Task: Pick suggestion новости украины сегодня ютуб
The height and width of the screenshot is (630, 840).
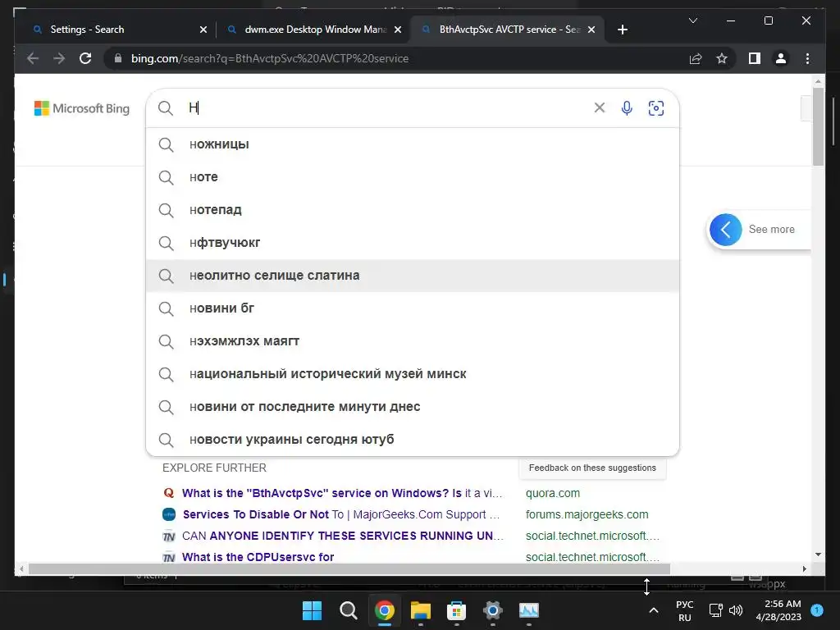Action: coord(413,440)
